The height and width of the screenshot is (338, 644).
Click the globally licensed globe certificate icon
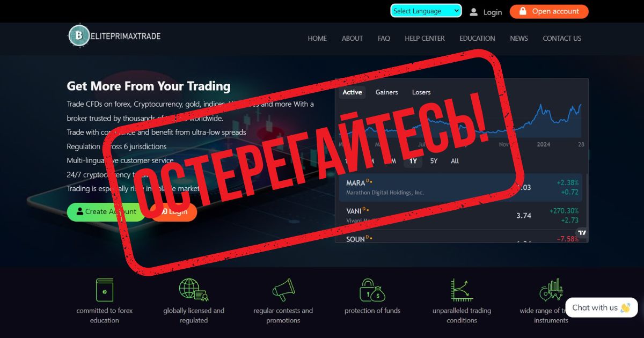194,290
